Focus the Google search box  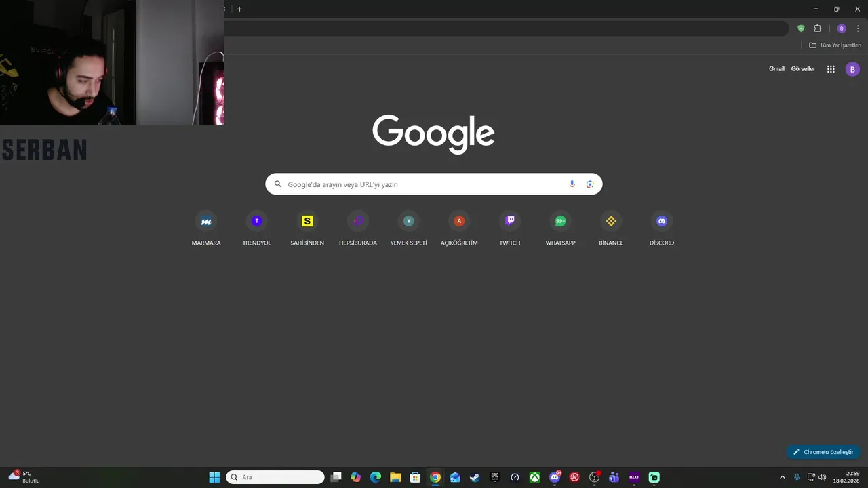(x=434, y=184)
